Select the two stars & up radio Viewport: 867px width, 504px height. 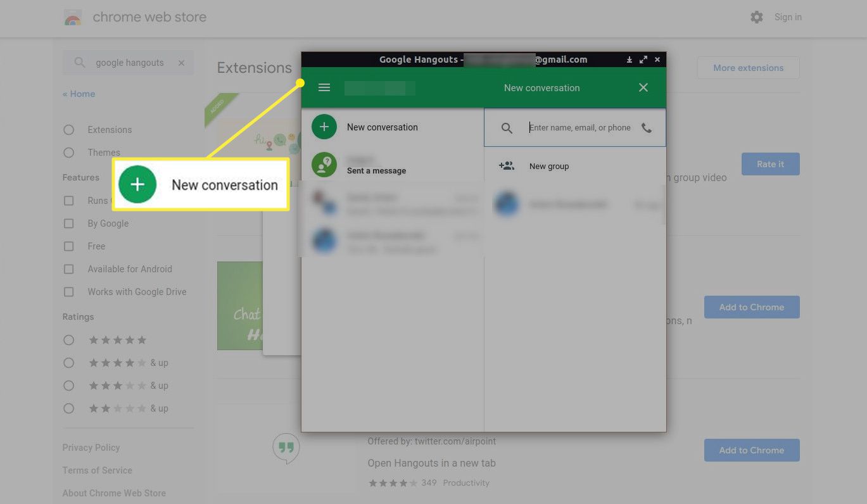point(68,408)
